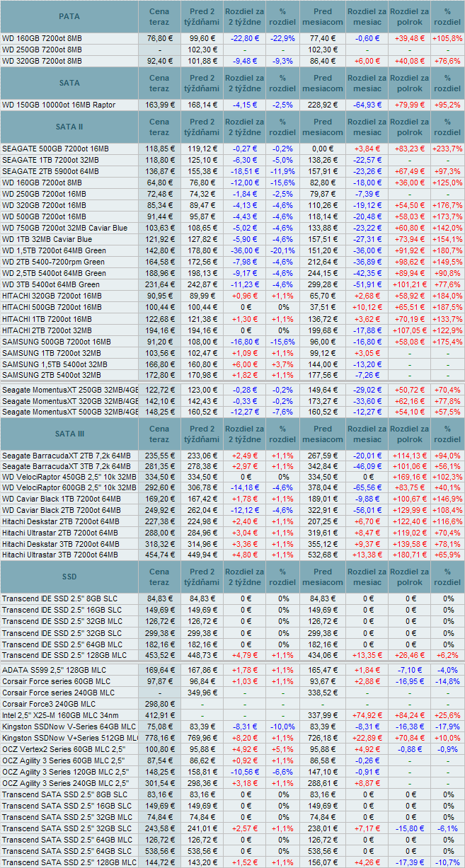The height and width of the screenshot is (868, 465).
Task: Click the "+107,05 €" half-year difference value
Action: [x=409, y=330]
